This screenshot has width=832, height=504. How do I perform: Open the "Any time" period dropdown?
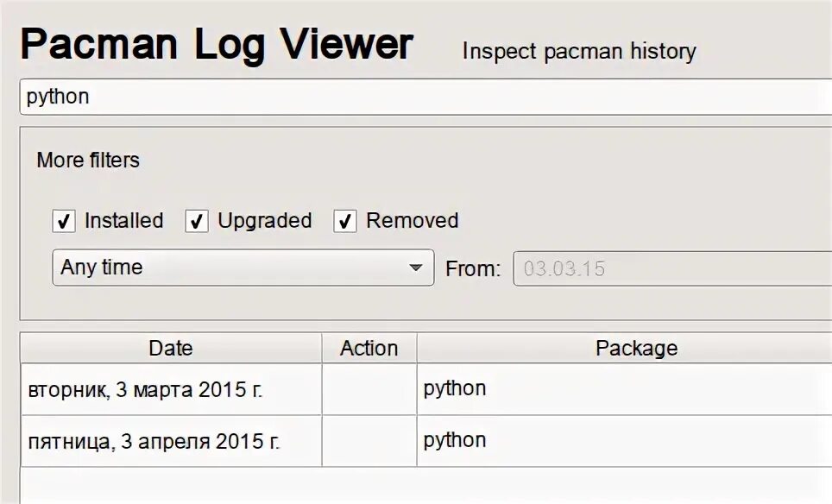[x=242, y=268]
